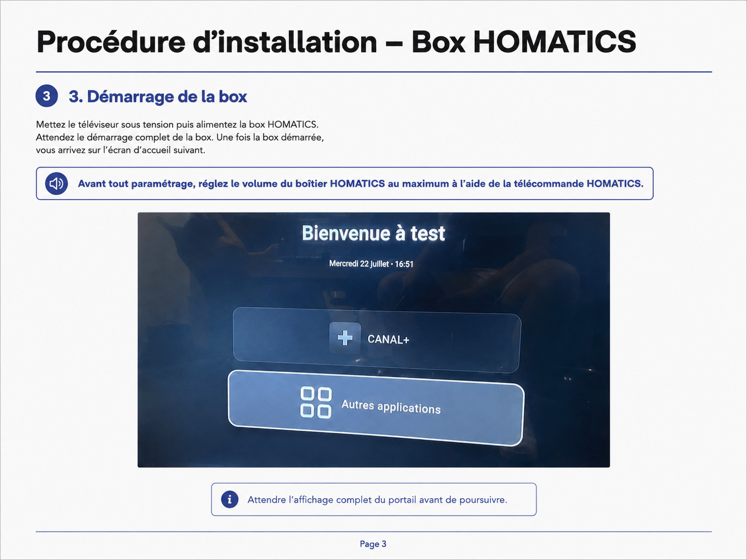
Task: Click the 'CANAL+' label text
Action: (388, 339)
